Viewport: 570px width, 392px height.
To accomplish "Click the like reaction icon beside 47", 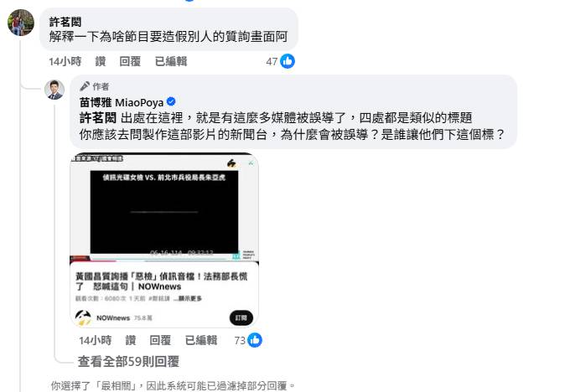I will tap(288, 61).
